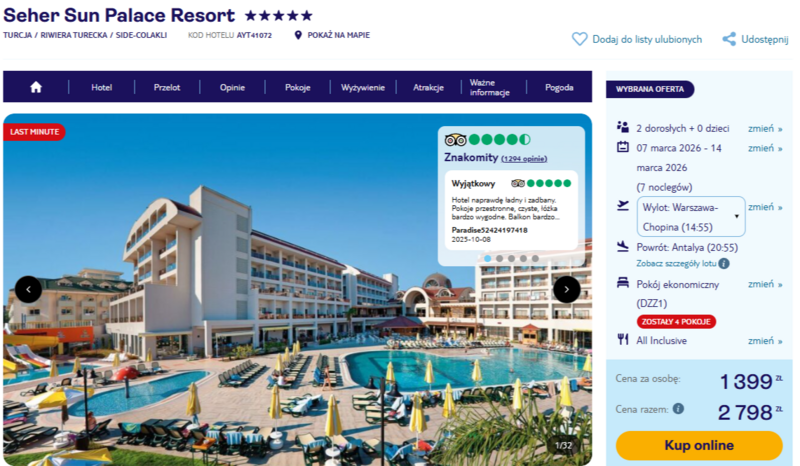Click the home icon in navigation bar

pos(36,87)
